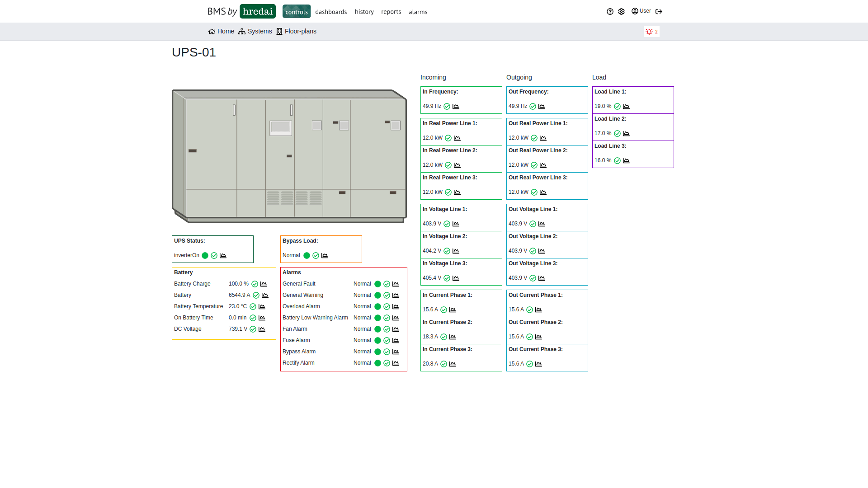Image resolution: width=868 pixels, height=488 pixels.
Task: Open the active alarms bell indicator
Action: 651,32
